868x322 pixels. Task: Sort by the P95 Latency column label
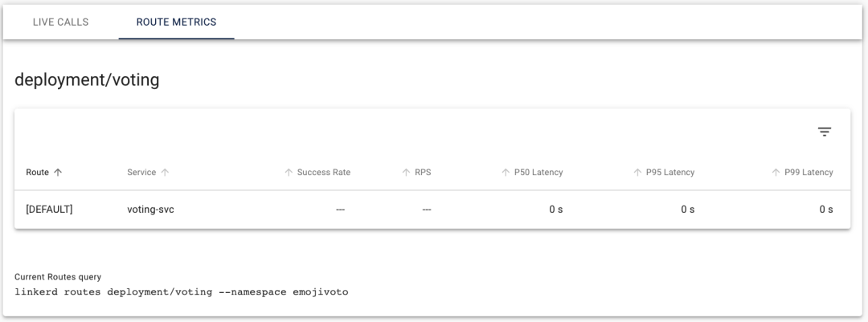click(x=670, y=172)
